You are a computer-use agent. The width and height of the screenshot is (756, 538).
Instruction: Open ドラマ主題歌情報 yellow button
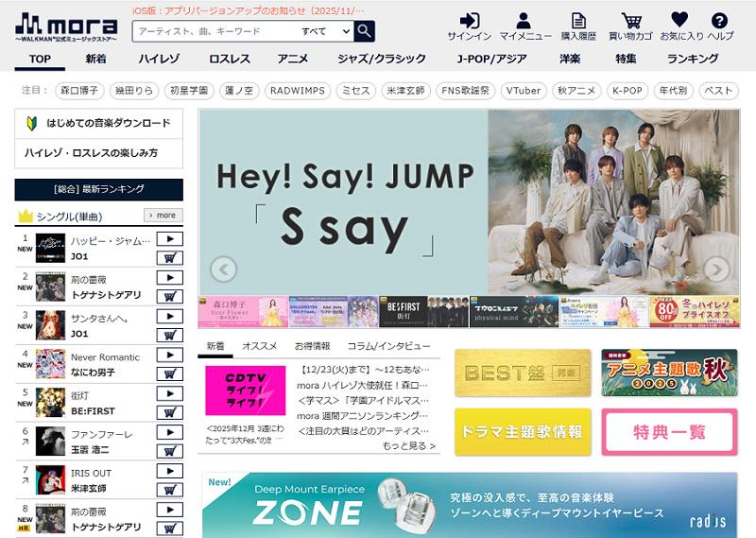[x=523, y=432]
